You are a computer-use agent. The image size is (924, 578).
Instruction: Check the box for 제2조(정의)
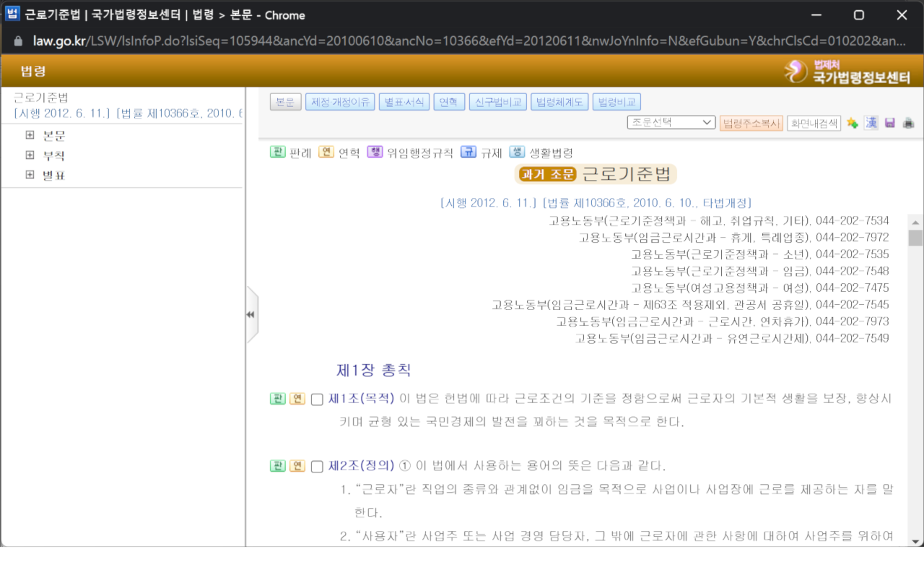pyautogui.click(x=317, y=467)
